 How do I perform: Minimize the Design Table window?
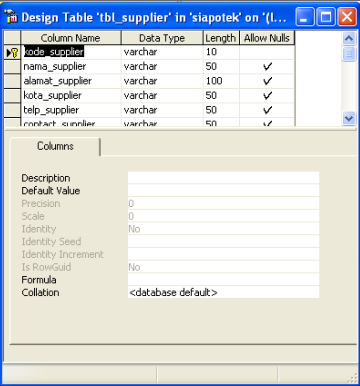click(x=305, y=17)
